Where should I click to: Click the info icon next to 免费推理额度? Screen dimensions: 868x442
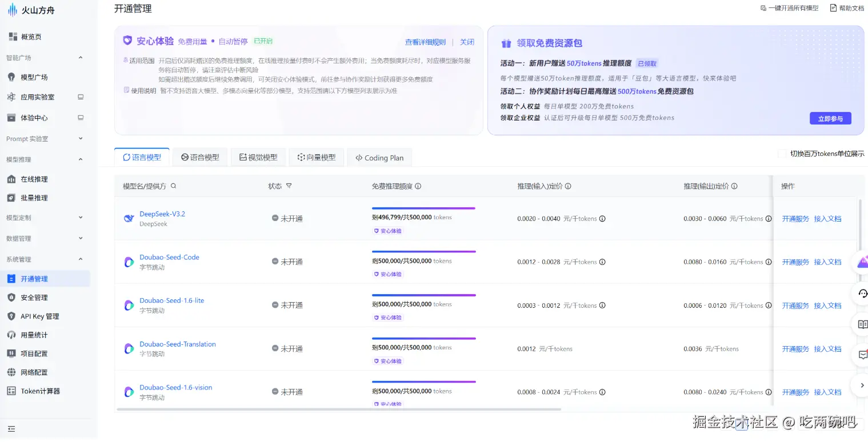coord(418,186)
